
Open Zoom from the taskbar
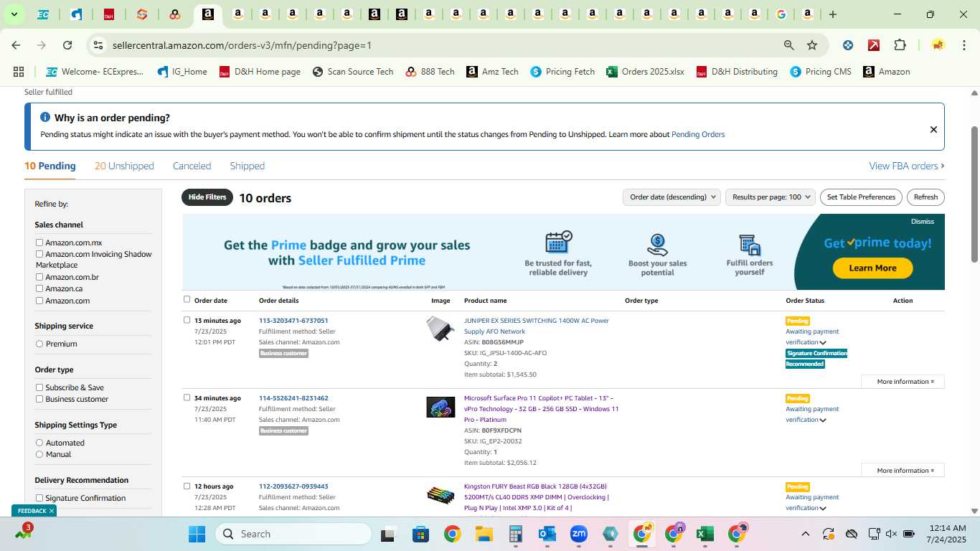579,534
